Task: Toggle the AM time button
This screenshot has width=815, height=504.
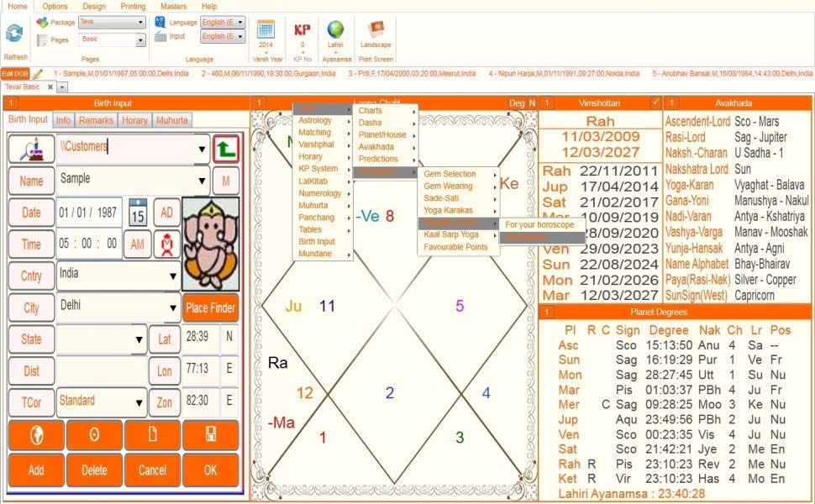Action: pyautogui.click(x=137, y=244)
